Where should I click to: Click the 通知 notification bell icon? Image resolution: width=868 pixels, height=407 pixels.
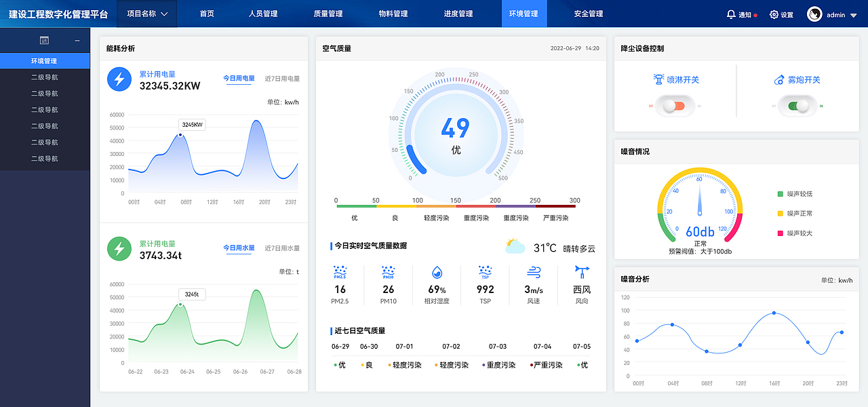pos(730,14)
